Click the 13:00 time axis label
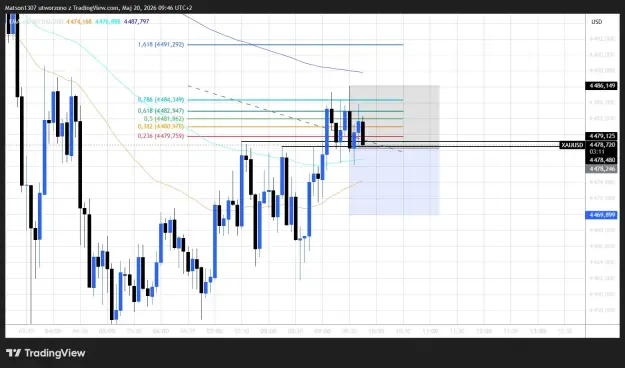The width and height of the screenshot is (625, 368). 538,331
